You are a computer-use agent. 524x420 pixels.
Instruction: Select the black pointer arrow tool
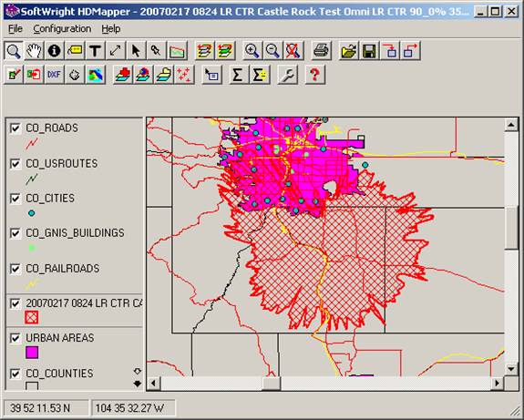[x=136, y=51]
